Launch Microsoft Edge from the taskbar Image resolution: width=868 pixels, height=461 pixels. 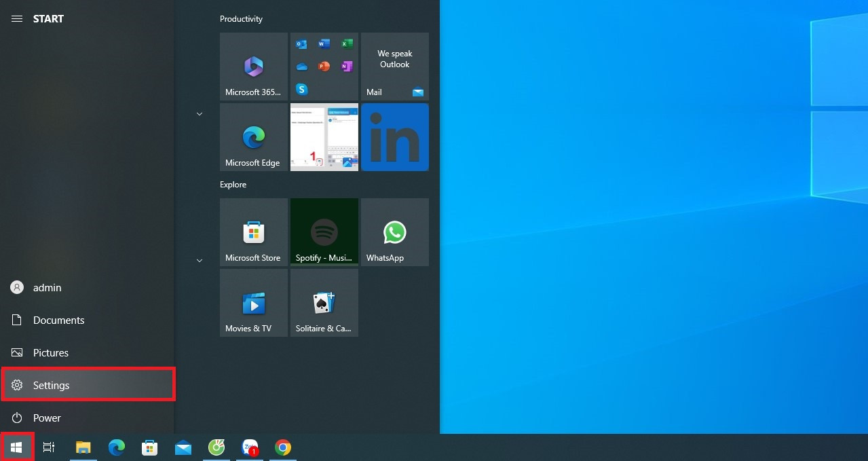pyautogui.click(x=117, y=447)
